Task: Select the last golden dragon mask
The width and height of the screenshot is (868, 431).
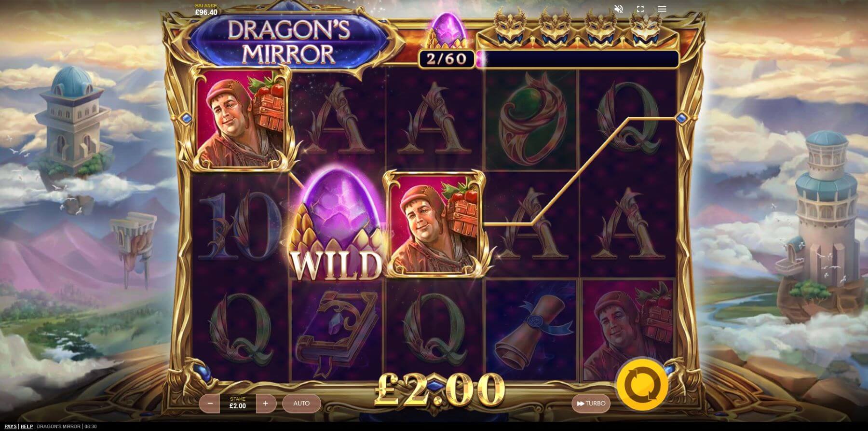Action: pos(646,28)
